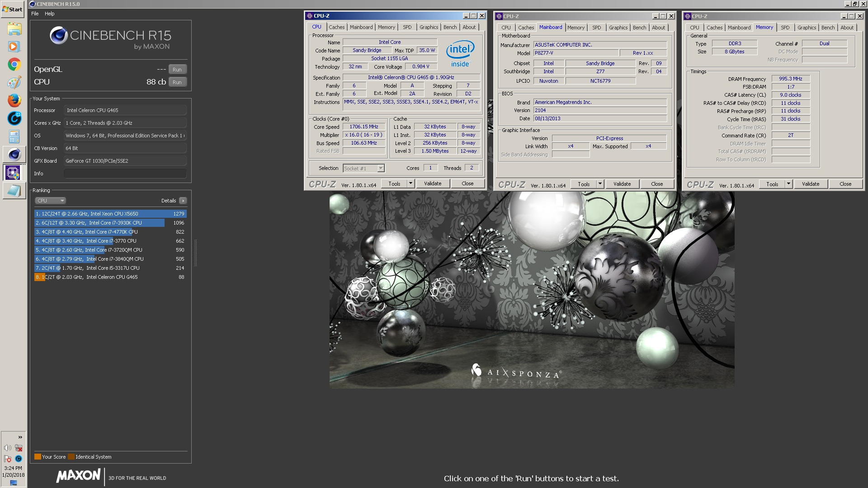Image resolution: width=868 pixels, height=488 pixels.
Task: Click the Info input field
Action: click(x=125, y=174)
